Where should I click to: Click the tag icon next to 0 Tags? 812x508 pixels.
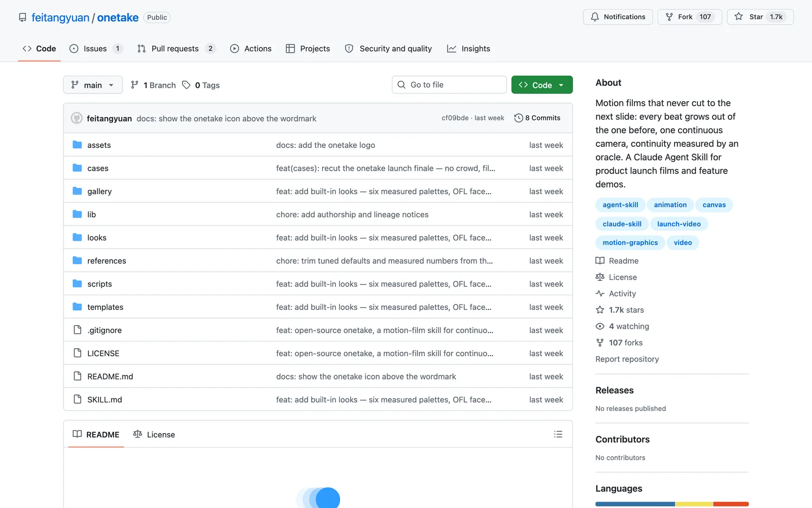click(186, 85)
